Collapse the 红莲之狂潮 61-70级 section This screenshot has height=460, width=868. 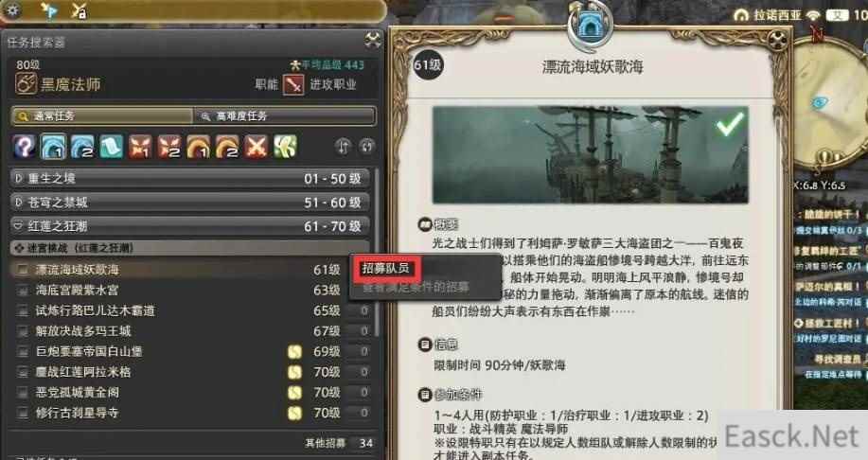pos(189,226)
